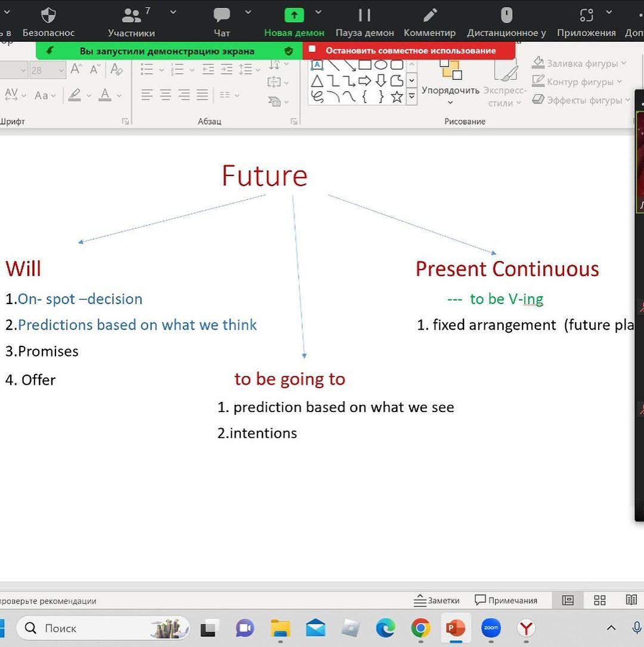This screenshot has width=644, height=647.
Task: Click the Windows taskbar Поиск search box
Action: 103,629
